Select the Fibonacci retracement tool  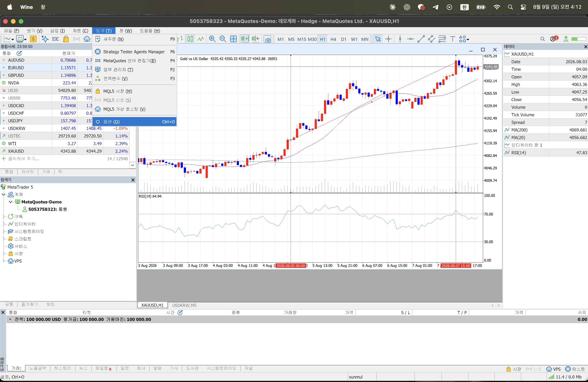pos(442,39)
